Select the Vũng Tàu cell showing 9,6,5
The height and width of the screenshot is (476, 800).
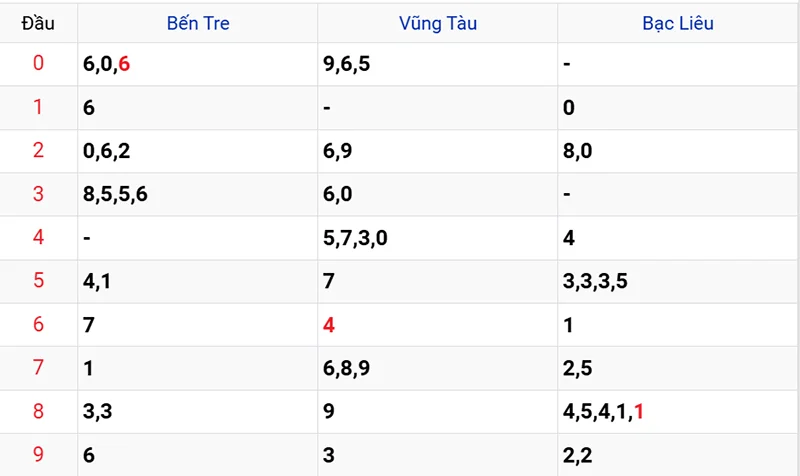pos(348,64)
